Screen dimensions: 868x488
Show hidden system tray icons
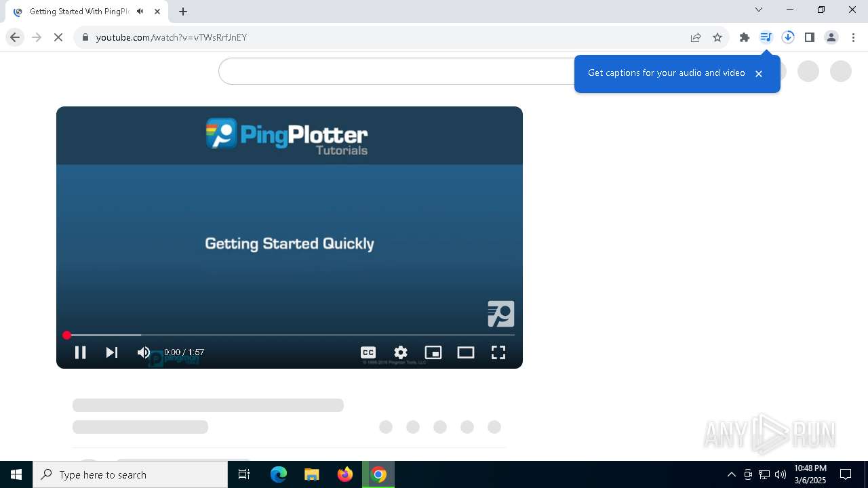click(731, 474)
